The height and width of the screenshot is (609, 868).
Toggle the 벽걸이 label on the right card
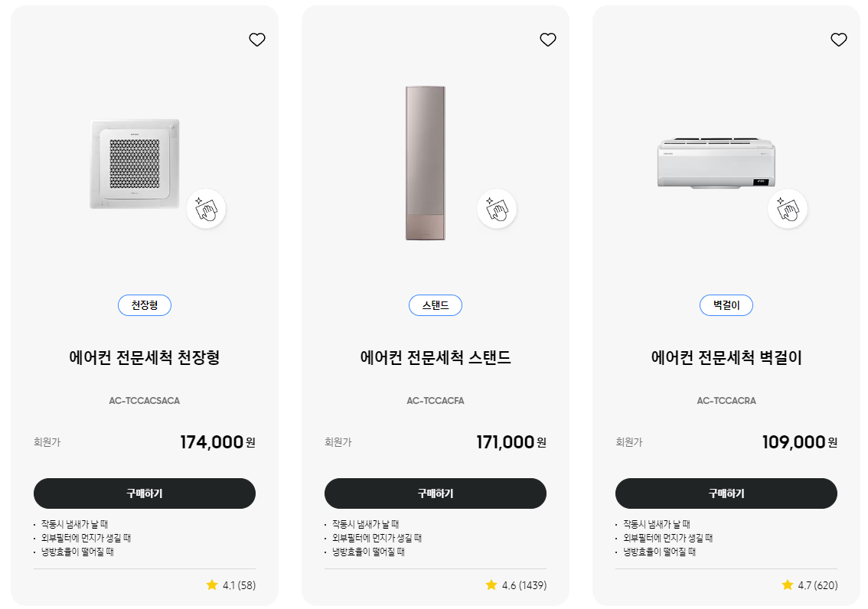click(x=726, y=304)
